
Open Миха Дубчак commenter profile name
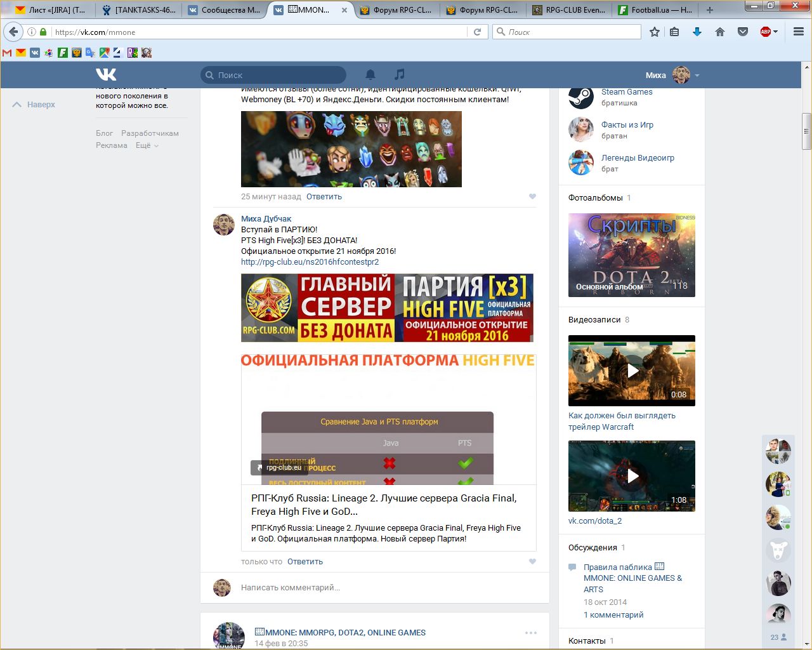click(x=266, y=218)
